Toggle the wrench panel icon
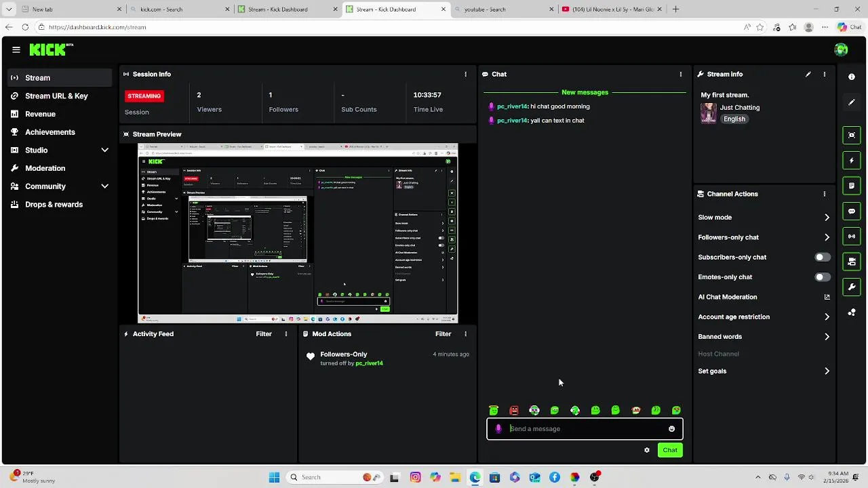Image resolution: width=868 pixels, height=488 pixels. click(852, 287)
